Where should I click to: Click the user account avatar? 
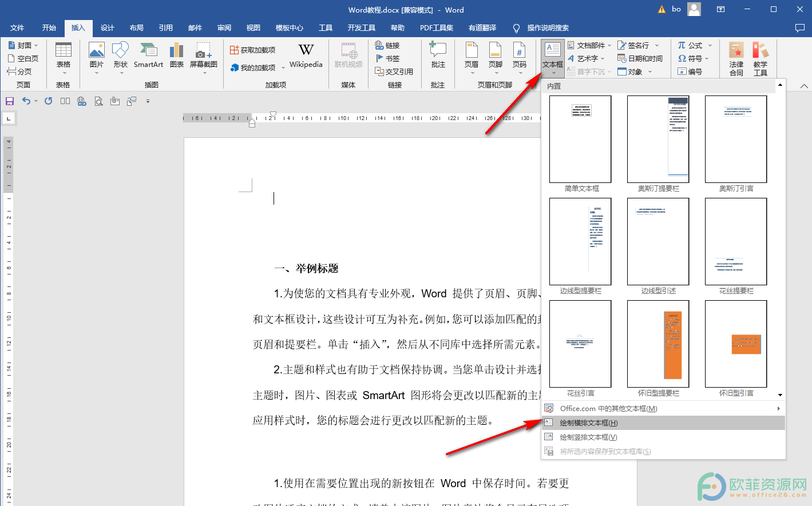click(694, 9)
